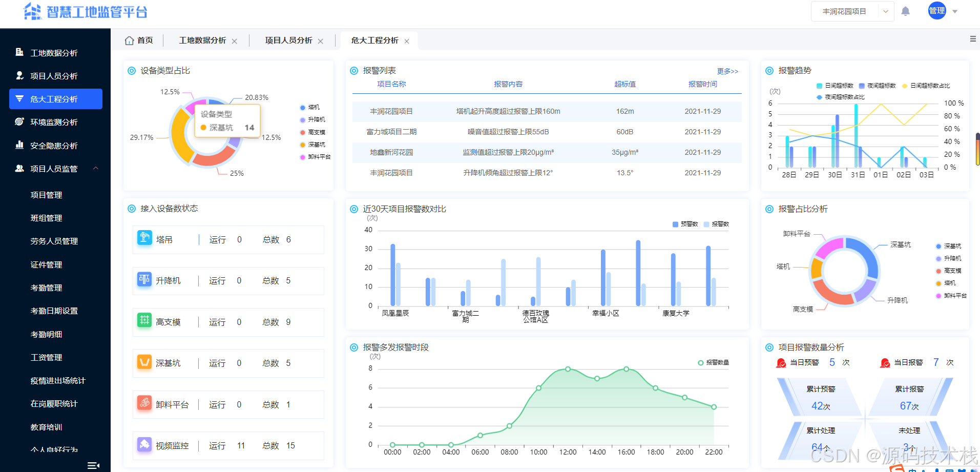Click the 更多>> link in 报警列表
This screenshot has width=980, height=472.
pos(727,71)
